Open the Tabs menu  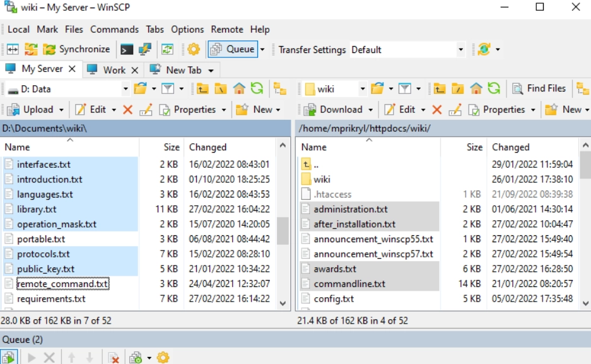(155, 30)
